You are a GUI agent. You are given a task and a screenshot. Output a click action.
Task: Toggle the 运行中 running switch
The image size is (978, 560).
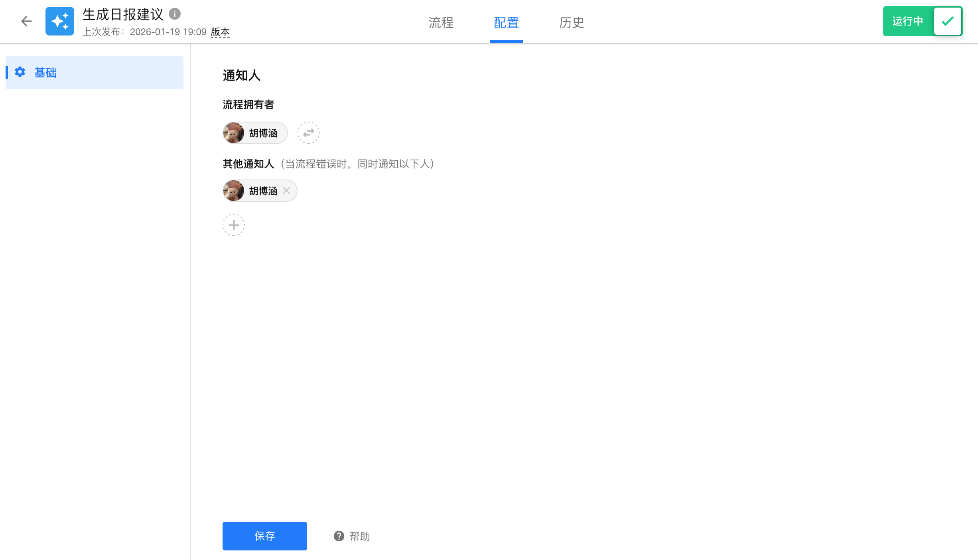[x=908, y=21]
